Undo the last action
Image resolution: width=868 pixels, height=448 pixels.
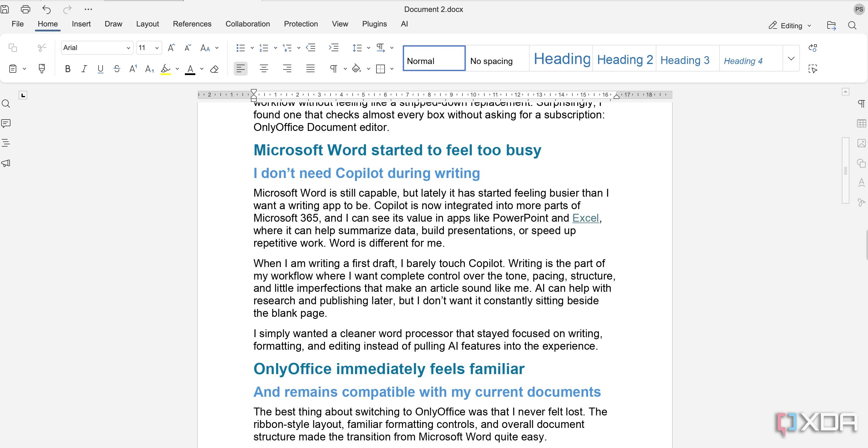(47, 9)
